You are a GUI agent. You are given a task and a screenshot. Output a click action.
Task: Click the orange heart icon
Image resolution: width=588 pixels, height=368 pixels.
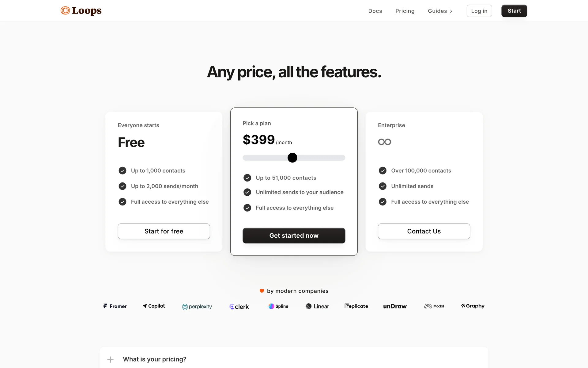click(x=262, y=291)
